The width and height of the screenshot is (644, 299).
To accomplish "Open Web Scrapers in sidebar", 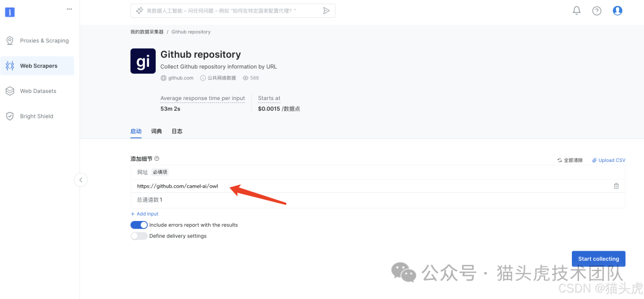I will tap(38, 66).
